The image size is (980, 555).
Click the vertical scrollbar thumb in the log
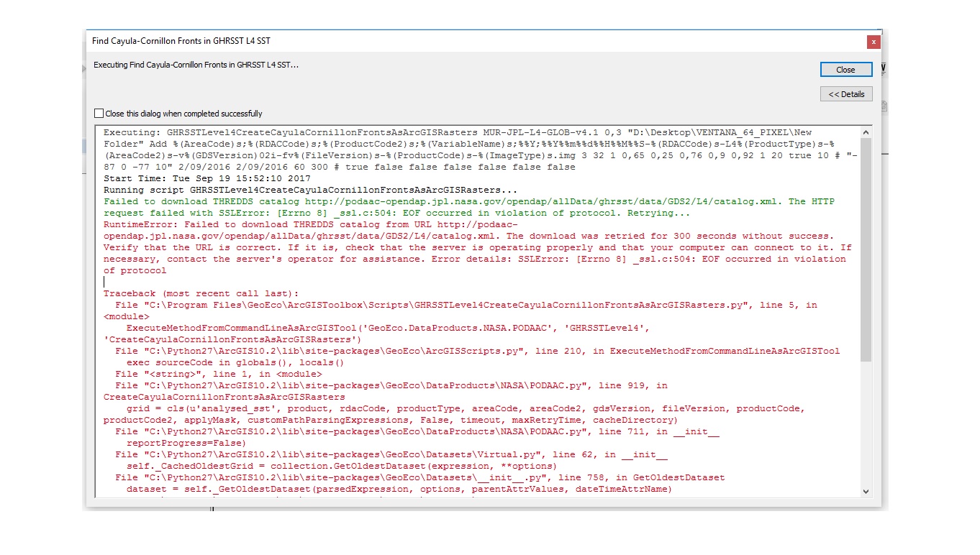coord(866,249)
